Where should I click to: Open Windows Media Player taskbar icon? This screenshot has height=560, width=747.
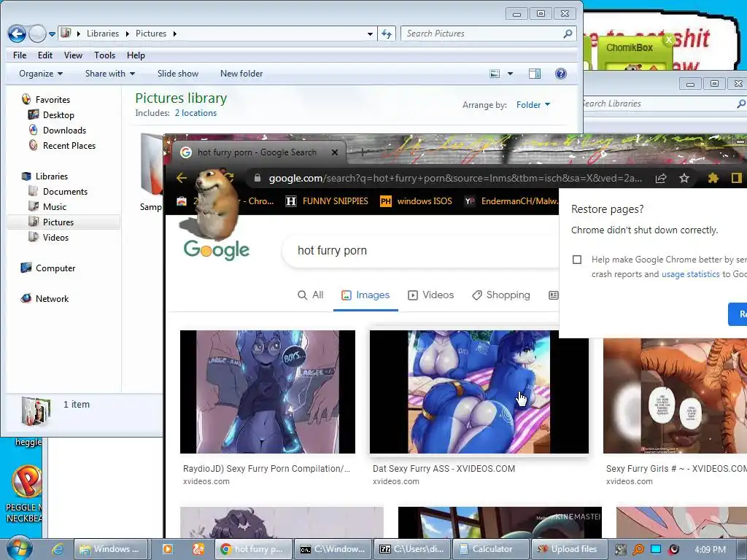click(168, 549)
